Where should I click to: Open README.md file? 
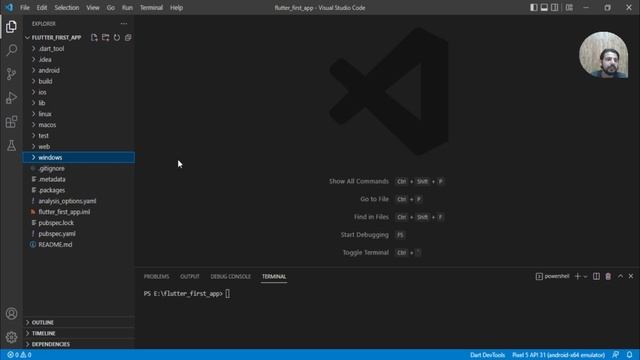click(78, 244)
